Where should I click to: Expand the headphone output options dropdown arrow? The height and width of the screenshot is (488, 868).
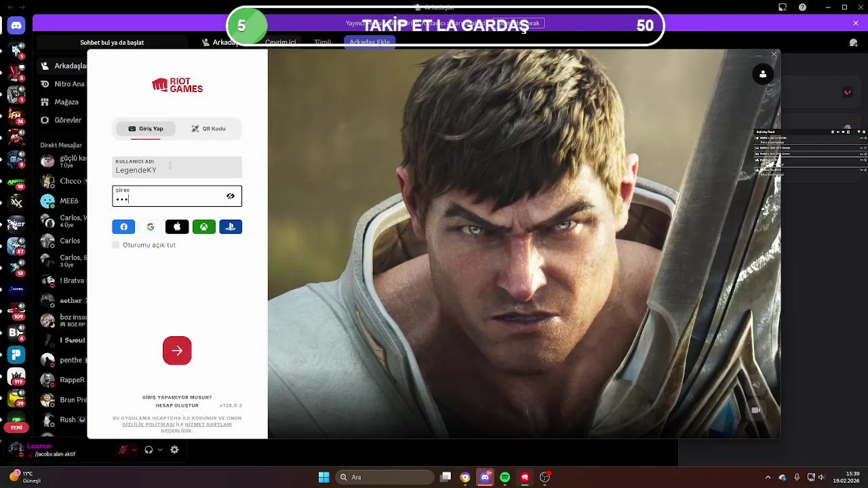(x=159, y=449)
